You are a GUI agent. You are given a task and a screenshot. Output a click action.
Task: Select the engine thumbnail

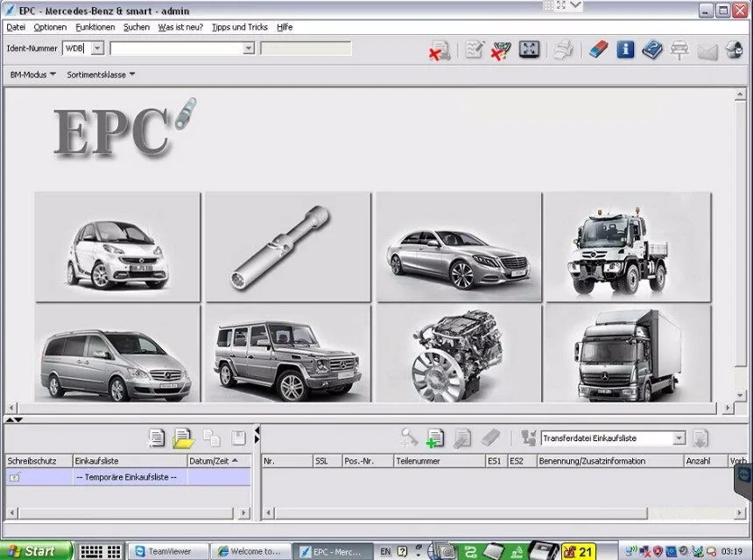click(x=459, y=353)
